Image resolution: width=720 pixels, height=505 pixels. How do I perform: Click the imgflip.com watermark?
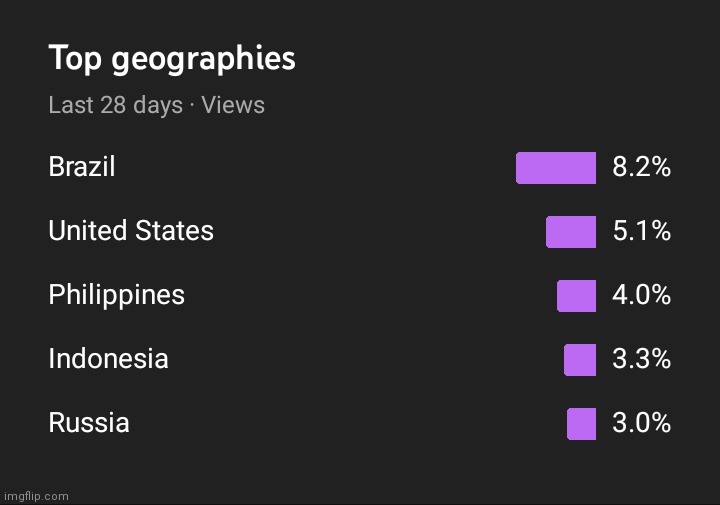coord(36,496)
